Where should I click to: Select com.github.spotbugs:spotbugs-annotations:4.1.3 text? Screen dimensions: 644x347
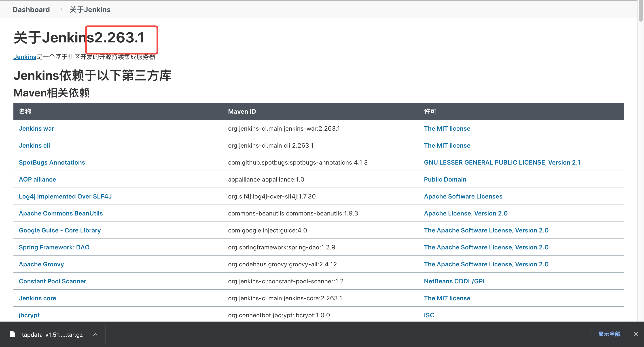tap(298, 163)
